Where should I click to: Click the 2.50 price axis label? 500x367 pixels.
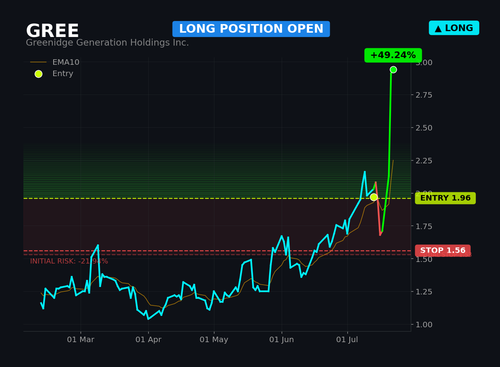pyautogui.click(x=424, y=128)
